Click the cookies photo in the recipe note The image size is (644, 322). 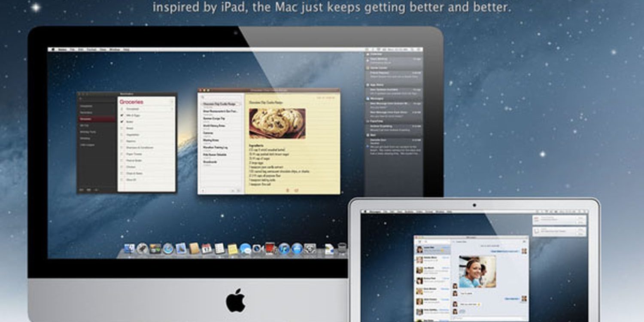click(277, 124)
